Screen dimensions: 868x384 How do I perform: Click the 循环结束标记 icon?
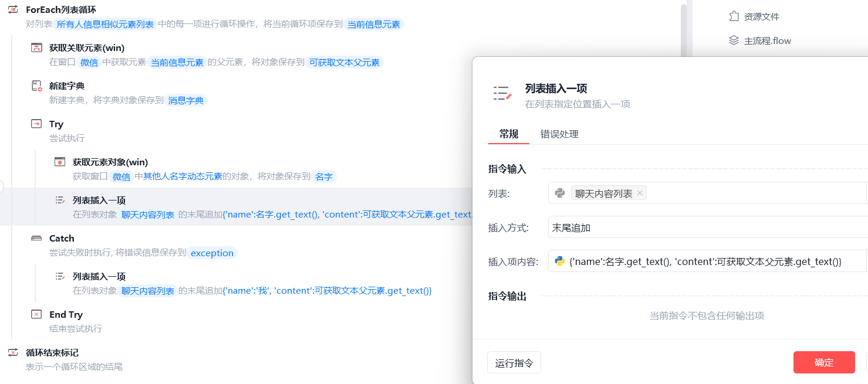coord(12,352)
